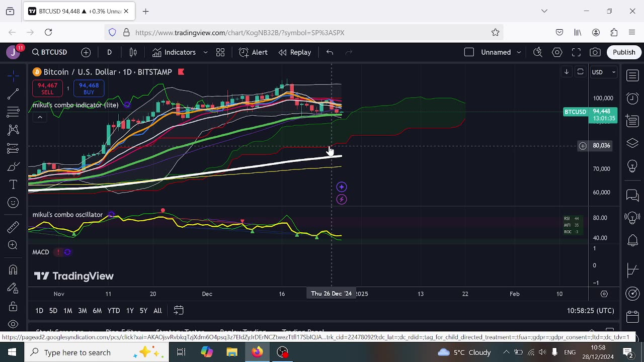Create a new Alert

tap(253, 52)
